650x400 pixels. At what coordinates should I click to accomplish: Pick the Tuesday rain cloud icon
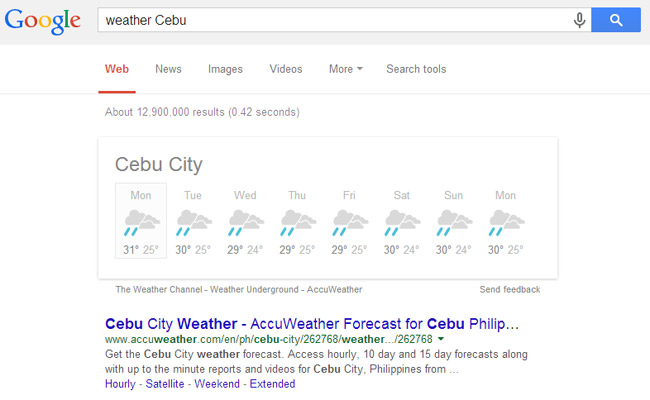click(193, 222)
